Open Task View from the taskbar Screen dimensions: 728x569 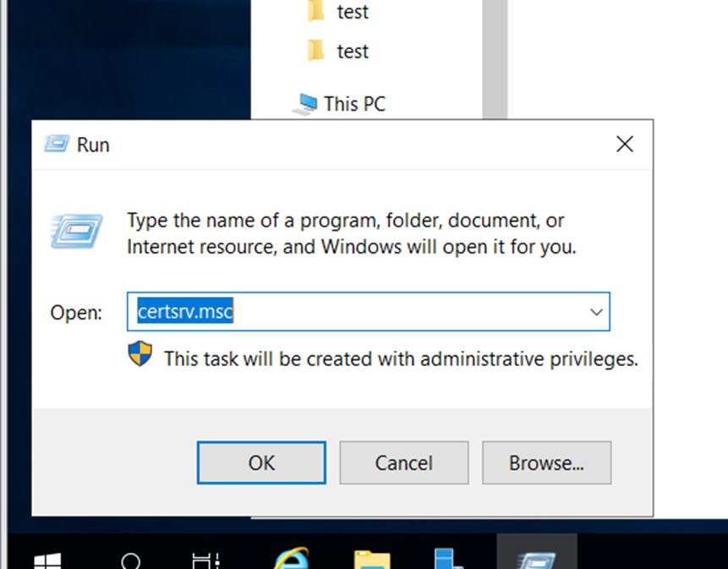(205, 561)
